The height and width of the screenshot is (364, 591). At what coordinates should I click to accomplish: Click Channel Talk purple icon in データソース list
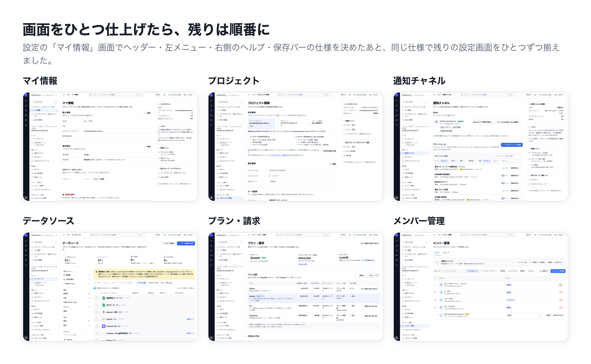tap(104, 326)
